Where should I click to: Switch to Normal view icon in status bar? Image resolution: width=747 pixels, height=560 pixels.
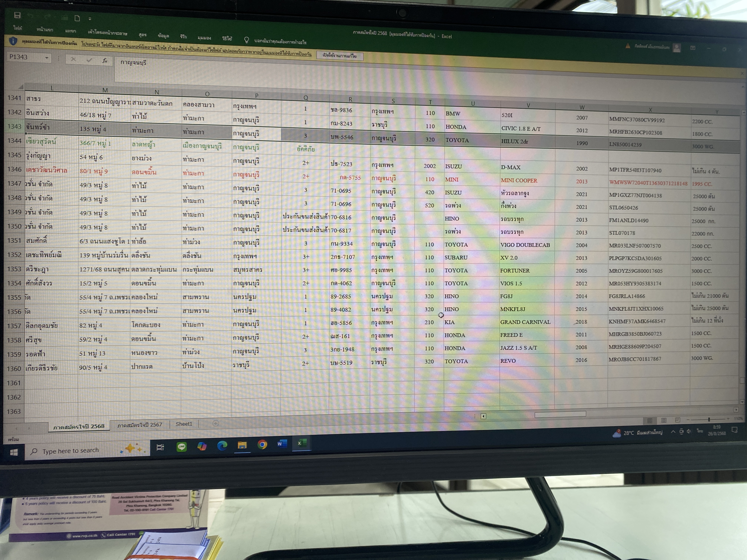coord(649,420)
